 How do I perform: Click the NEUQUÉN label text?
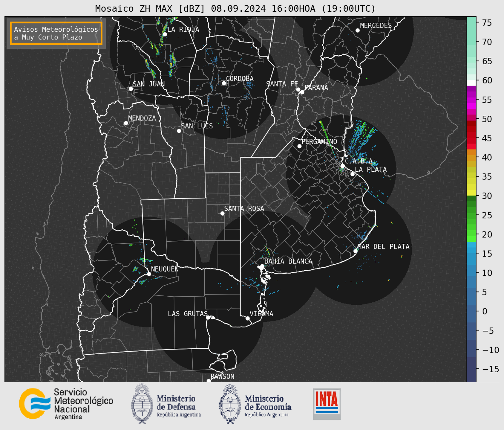point(165,269)
